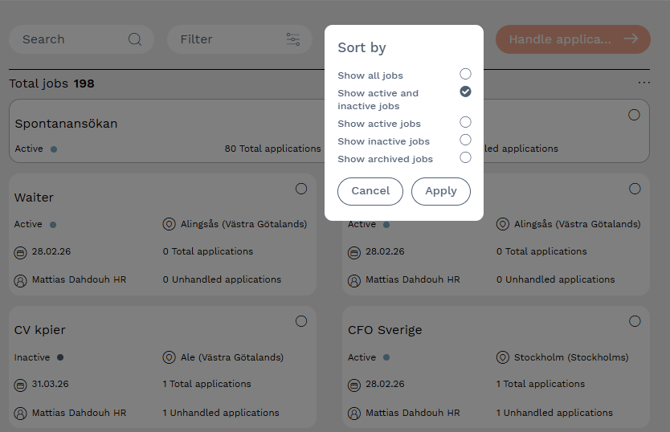670x432 pixels.
Task: Apply the selected sort option
Action: (x=441, y=191)
